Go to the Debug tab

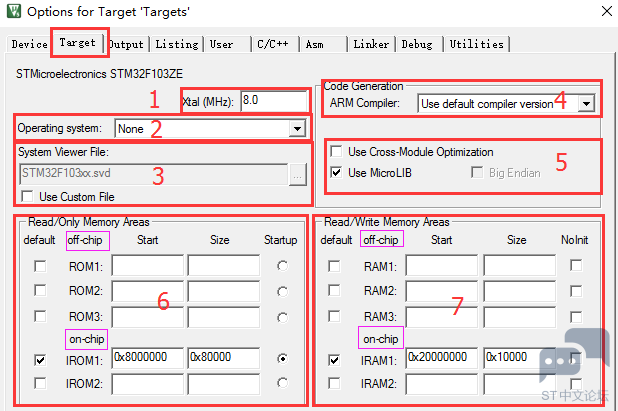417,45
